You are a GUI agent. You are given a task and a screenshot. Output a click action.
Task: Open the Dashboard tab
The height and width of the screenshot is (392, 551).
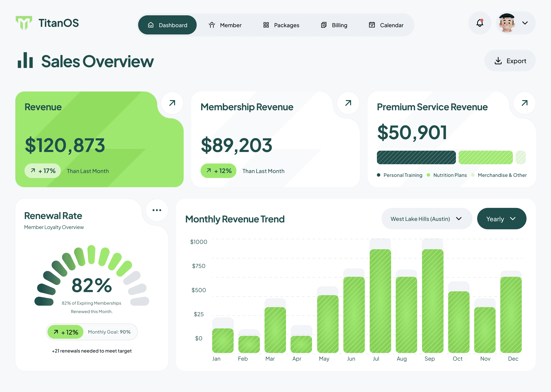click(167, 25)
